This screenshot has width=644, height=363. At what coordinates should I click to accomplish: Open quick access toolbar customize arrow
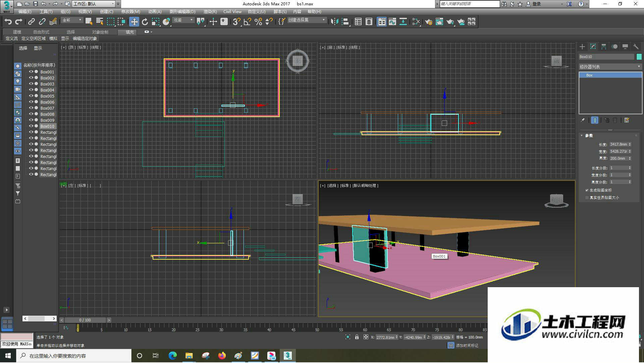coord(118,4)
